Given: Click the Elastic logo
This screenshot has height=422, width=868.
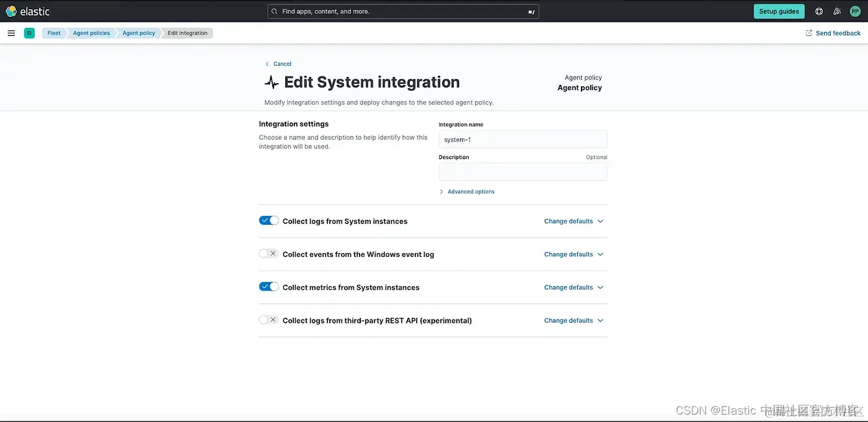Looking at the screenshot, I should click(28, 11).
